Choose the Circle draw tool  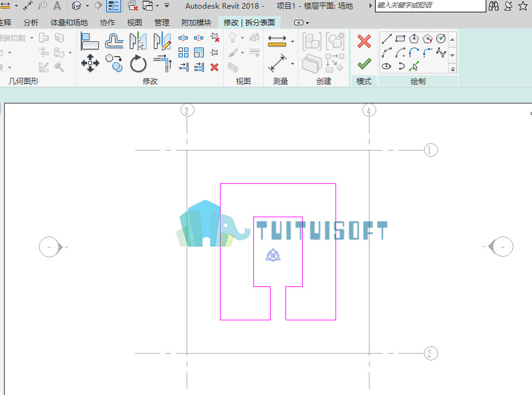[x=441, y=39]
